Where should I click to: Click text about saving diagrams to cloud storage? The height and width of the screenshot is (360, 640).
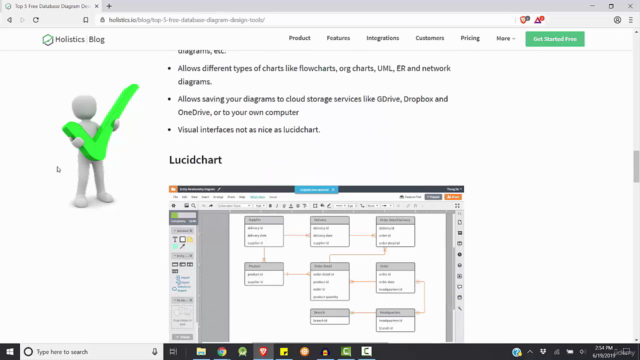coord(313,105)
